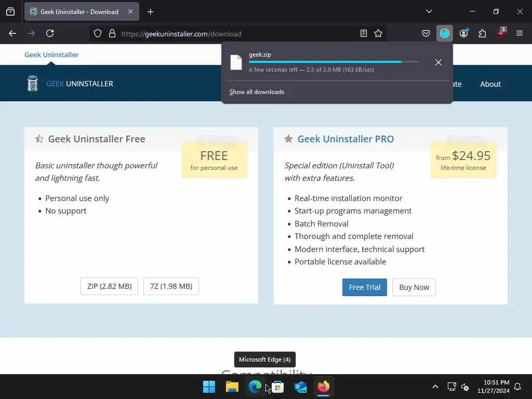
Task: Select text Start-up programs management
Action: tap(353, 211)
